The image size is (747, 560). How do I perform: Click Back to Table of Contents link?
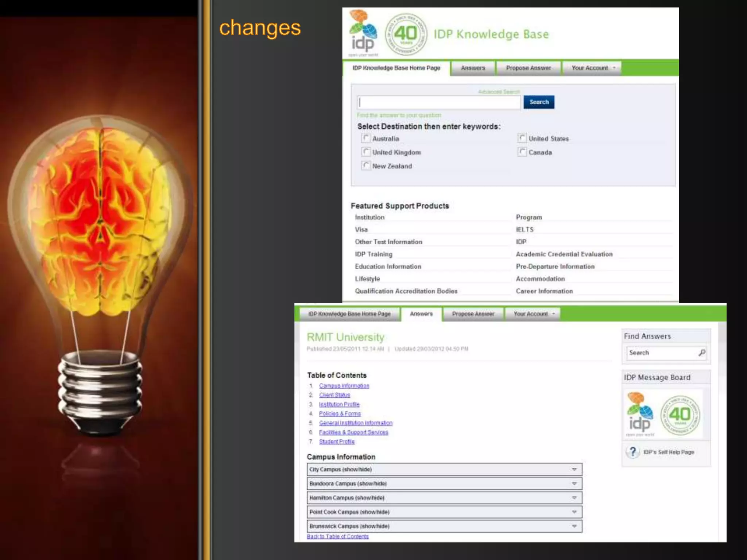point(337,536)
